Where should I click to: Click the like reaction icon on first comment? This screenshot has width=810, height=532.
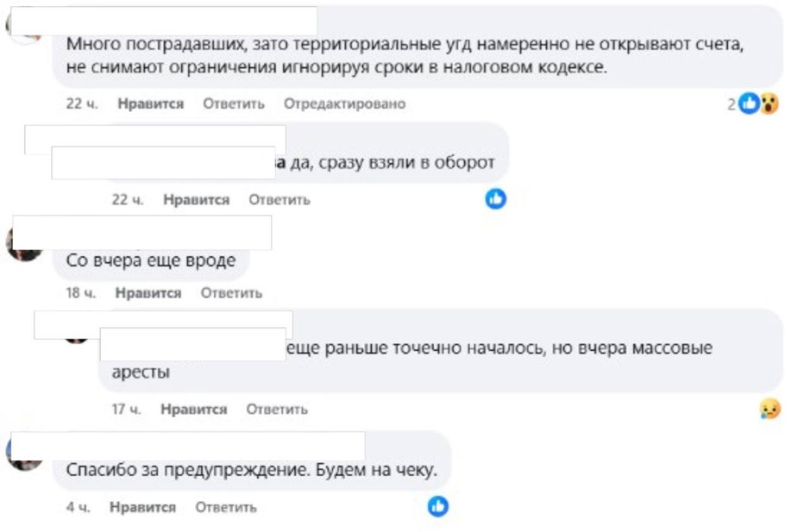[x=749, y=103]
